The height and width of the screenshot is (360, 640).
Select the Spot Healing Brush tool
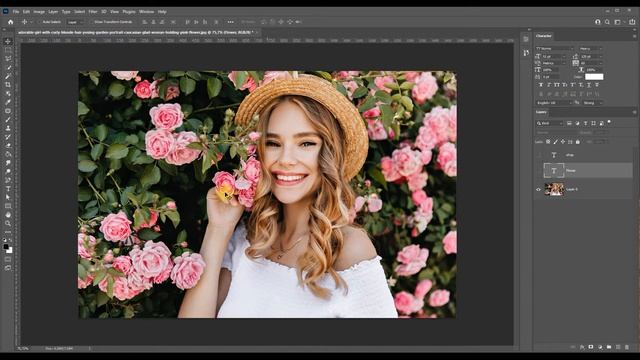pyautogui.click(x=8, y=111)
